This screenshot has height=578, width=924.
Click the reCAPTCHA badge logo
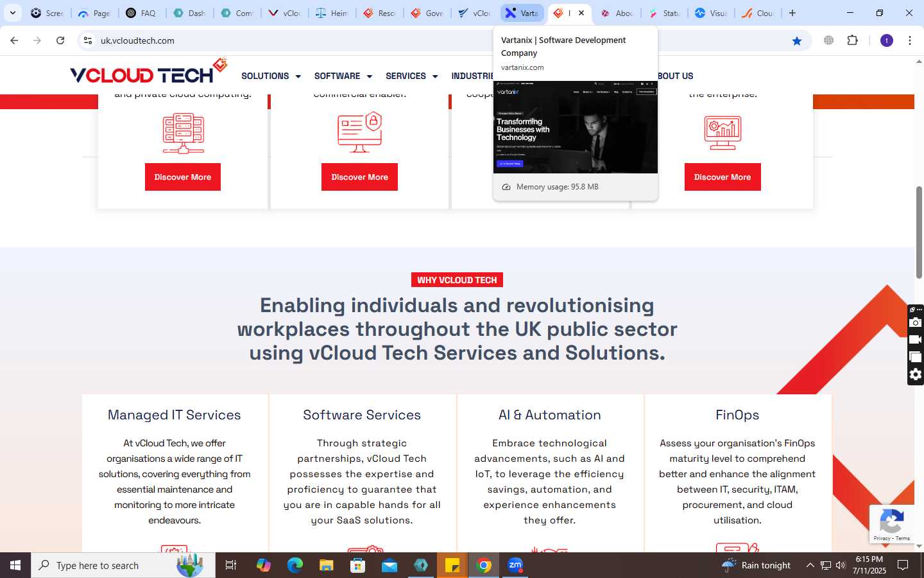(892, 521)
